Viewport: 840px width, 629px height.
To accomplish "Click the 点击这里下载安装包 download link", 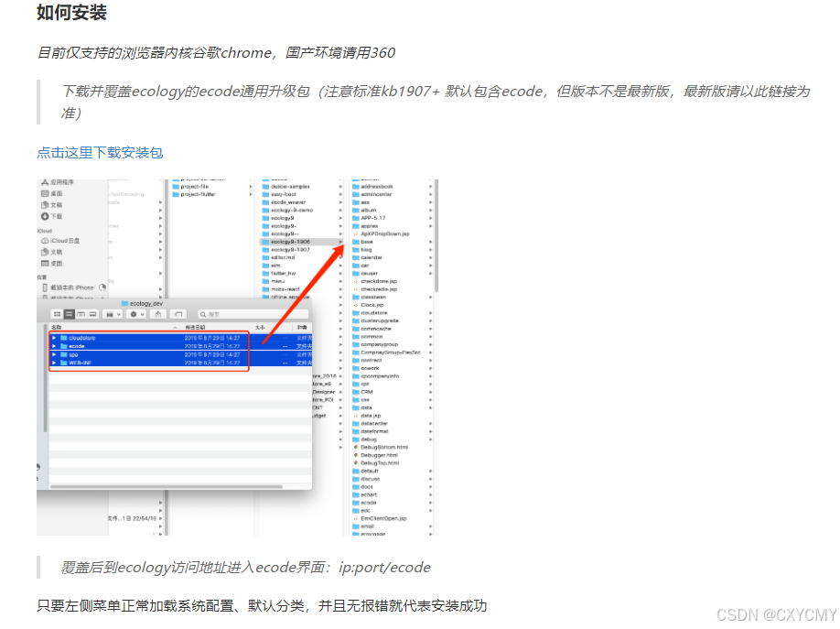I will click(x=100, y=152).
